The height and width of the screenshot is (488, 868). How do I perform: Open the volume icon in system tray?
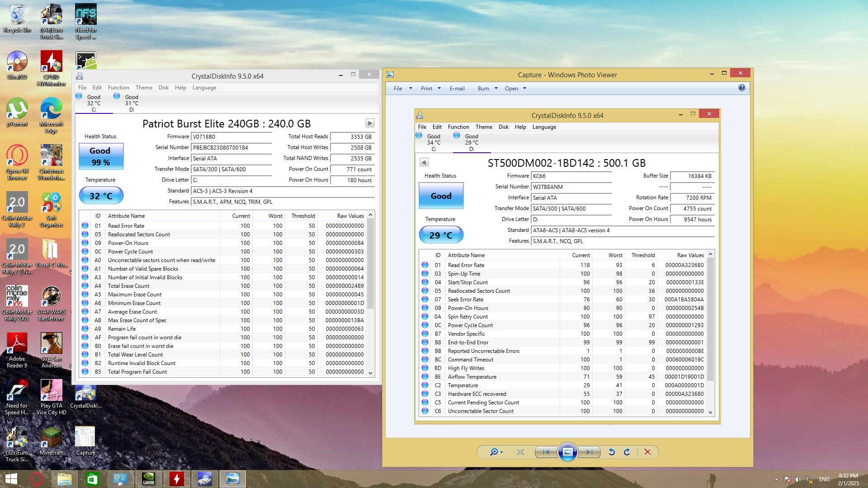[798, 479]
